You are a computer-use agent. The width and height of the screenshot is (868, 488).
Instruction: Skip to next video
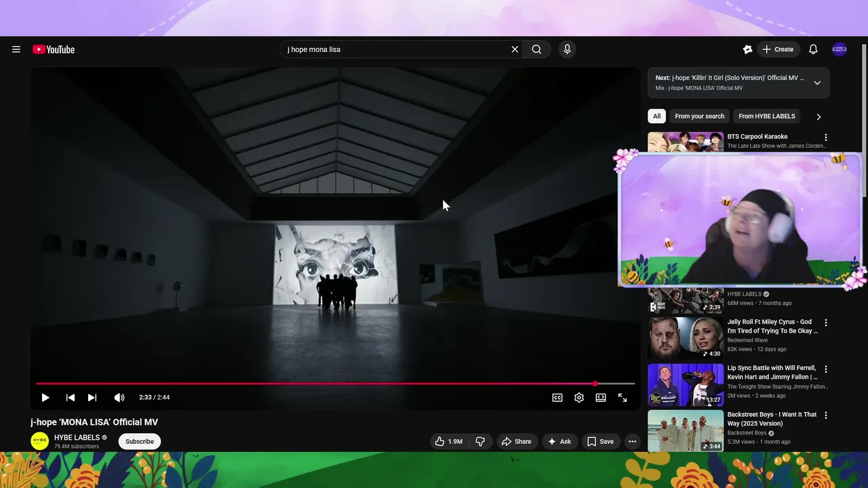92,398
